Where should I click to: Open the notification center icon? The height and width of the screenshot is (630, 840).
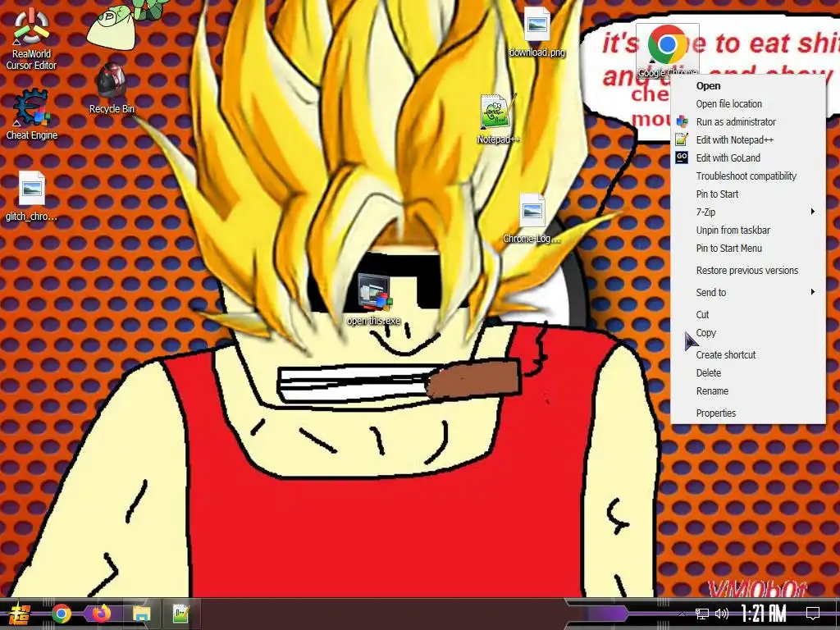tap(813, 614)
